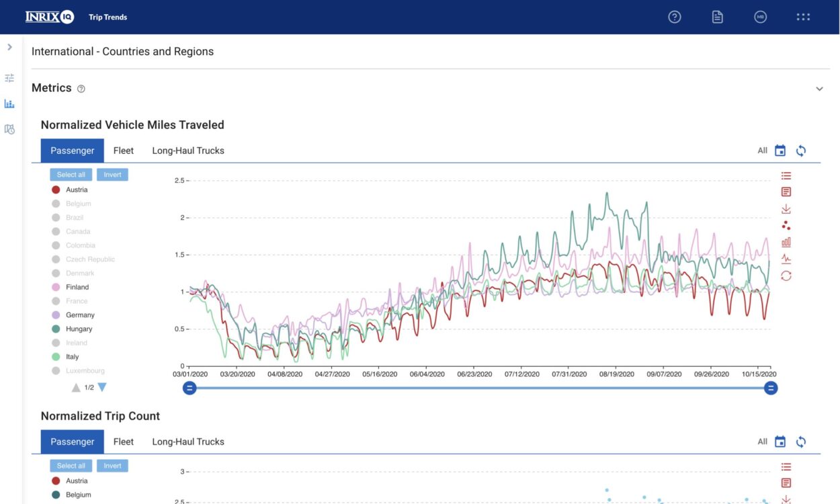Open the Long-Haul Trucks tab
The height and width of the screenshot is (504, 840).
point(187,150)
